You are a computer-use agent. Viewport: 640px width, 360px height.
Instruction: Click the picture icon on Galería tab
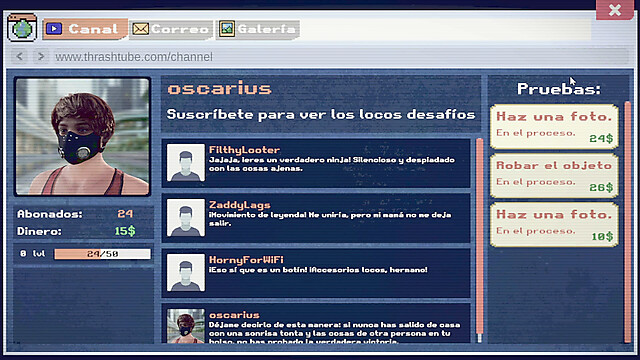pos(227,29)
